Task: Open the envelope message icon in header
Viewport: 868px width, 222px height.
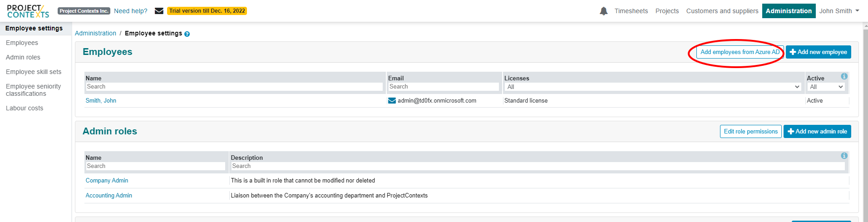Action: [x=159, y=11]
